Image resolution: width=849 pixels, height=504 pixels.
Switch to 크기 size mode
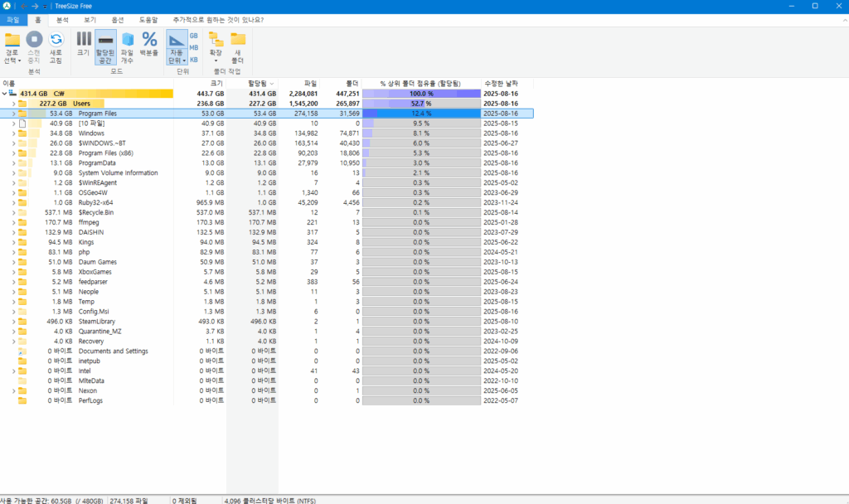coord(84,43)
